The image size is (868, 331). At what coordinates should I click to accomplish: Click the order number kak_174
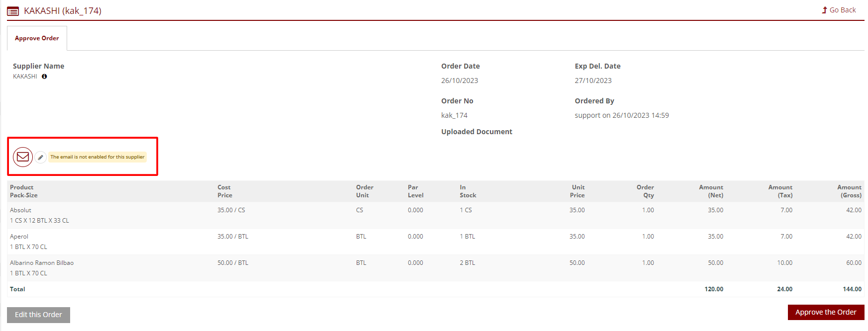[454, 115]
